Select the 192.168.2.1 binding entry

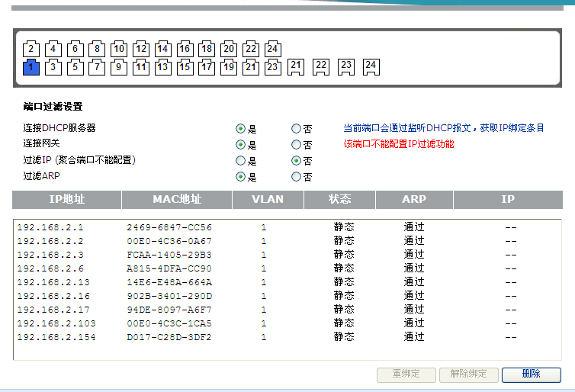(x=50, y=227)
